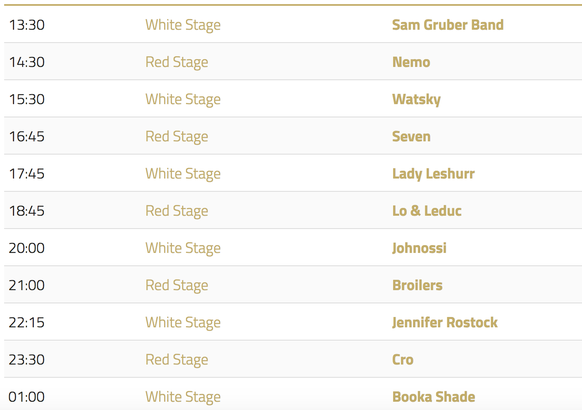Click White Stage in the 13:30 row
The image size is (582, 410).
pos(183,25)
